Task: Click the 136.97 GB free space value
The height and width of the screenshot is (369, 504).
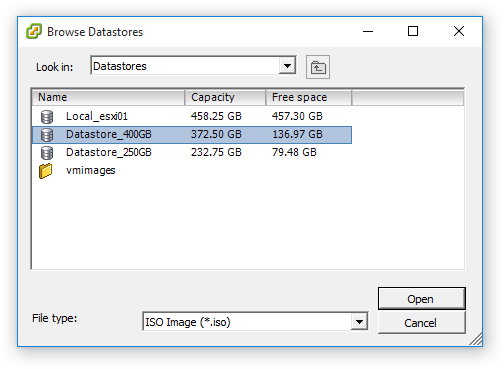Action: 297,134
